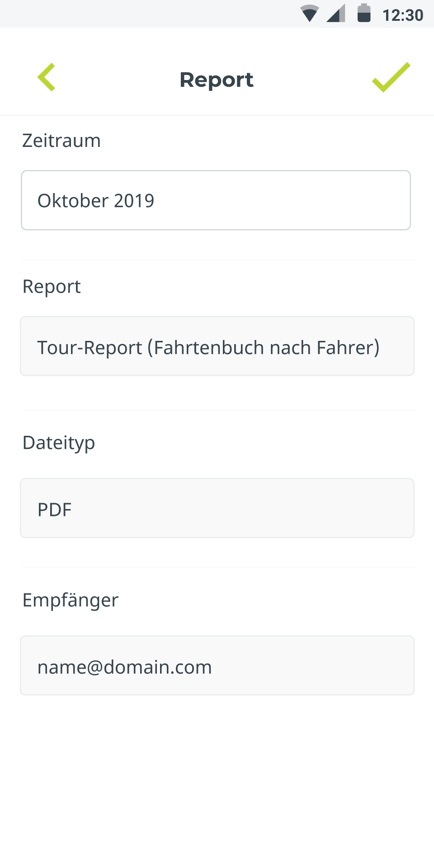The image size is (434, 868).
Task: Click the divider line above the Empfänger label
Action: pyautogui.click(x=218, y=568)
